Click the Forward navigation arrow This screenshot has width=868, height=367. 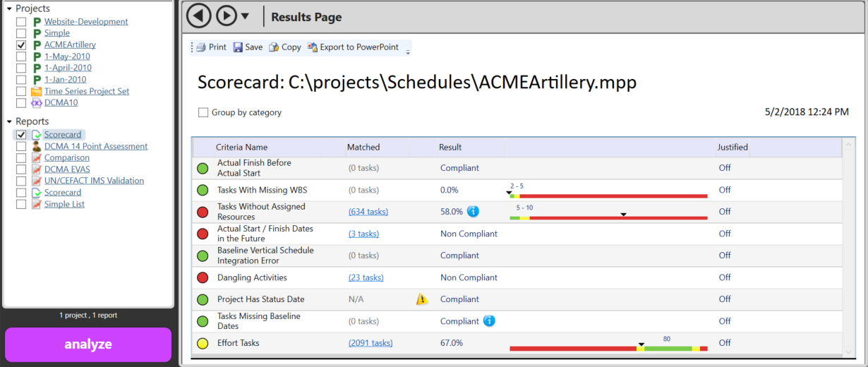click(x=226, y=16)
